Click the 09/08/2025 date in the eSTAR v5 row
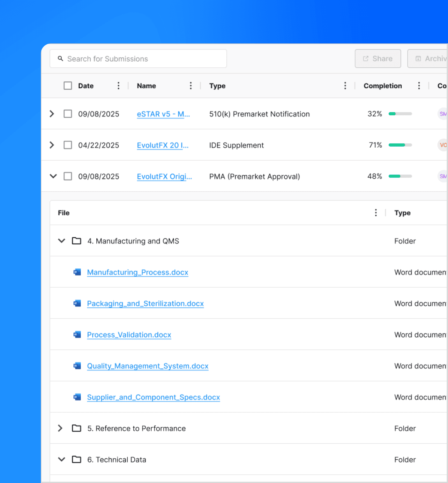 99,114
